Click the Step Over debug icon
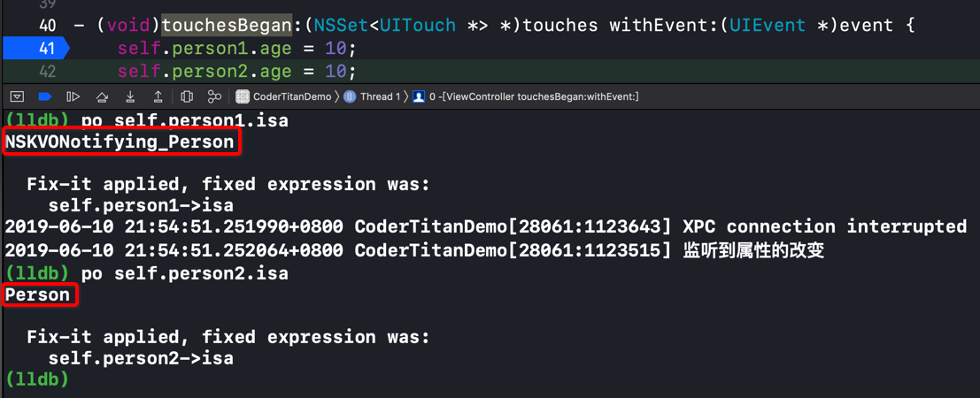 102,96
